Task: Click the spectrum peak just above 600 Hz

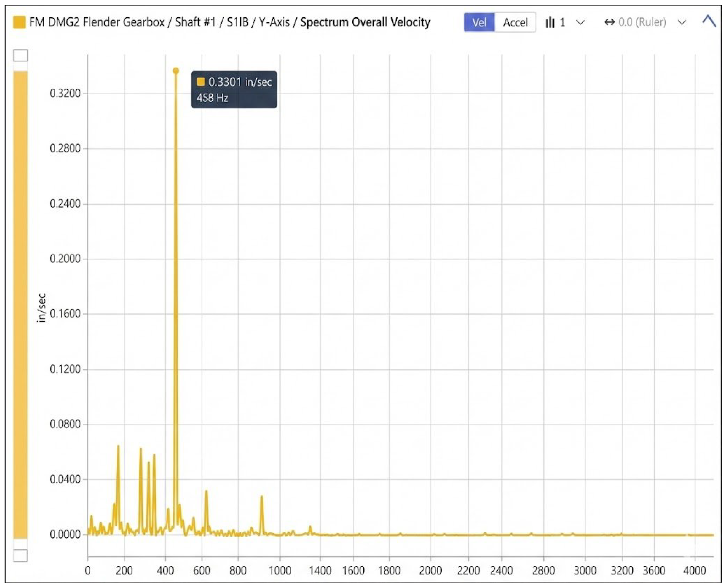Action: tap(206, 492)
